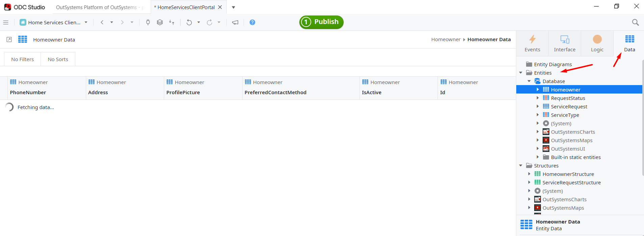The height and width of the screenshot is (236, 644).
Task: Expand Built-in static entities folder
Action: pos(538,157)
